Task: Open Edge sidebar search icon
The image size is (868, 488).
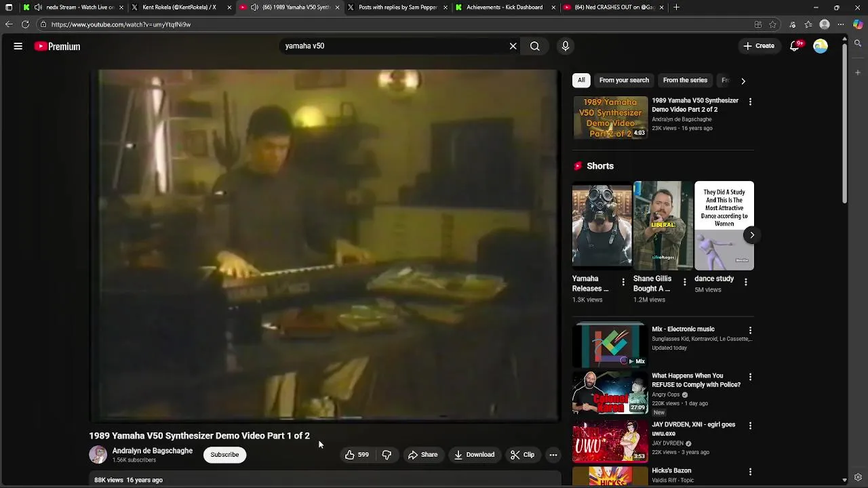Action: (x=858, y=43)
